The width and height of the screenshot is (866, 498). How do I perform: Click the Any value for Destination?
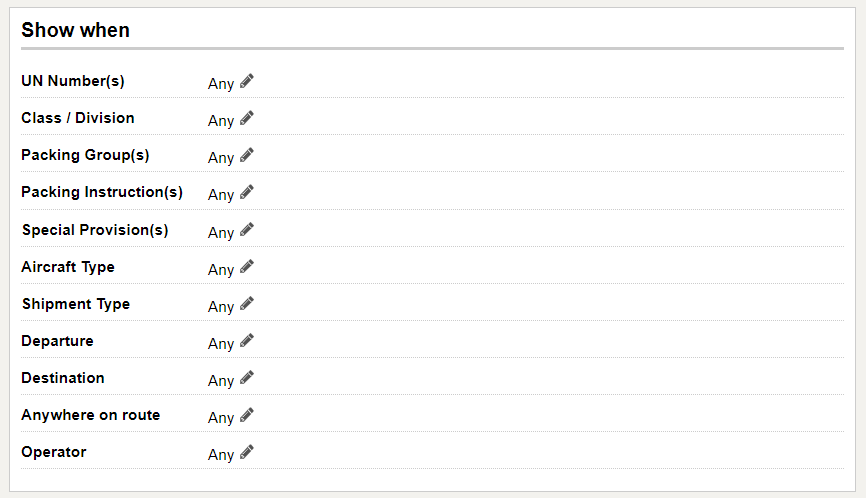221,381
